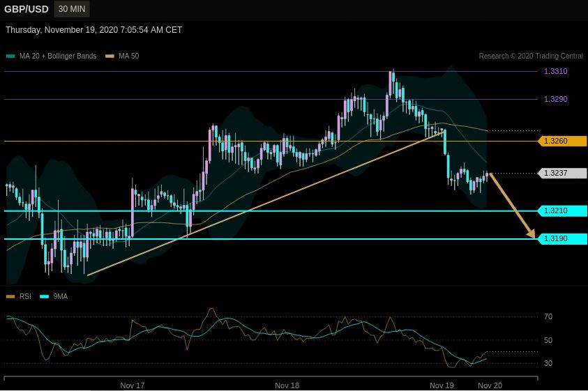Click the RSI 30 level label
Image resolution: width=588 pixels, height=391 pixels.
[548, 363]
